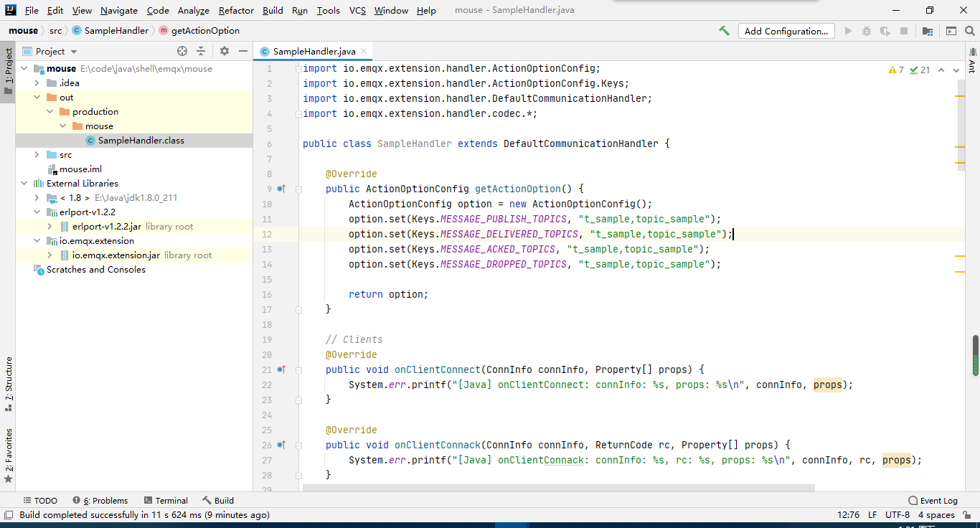Select SampleHandler.class in project tree
980x528 pixels.
[134, 141]
